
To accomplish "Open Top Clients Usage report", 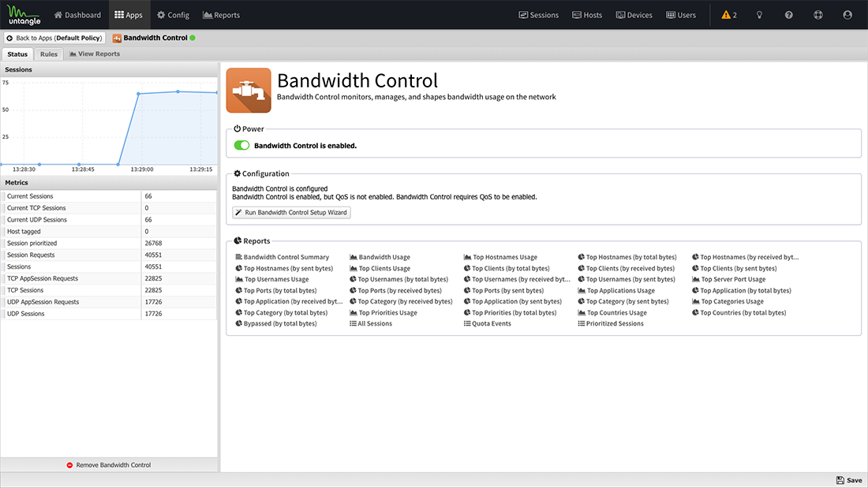I will 380,268.
